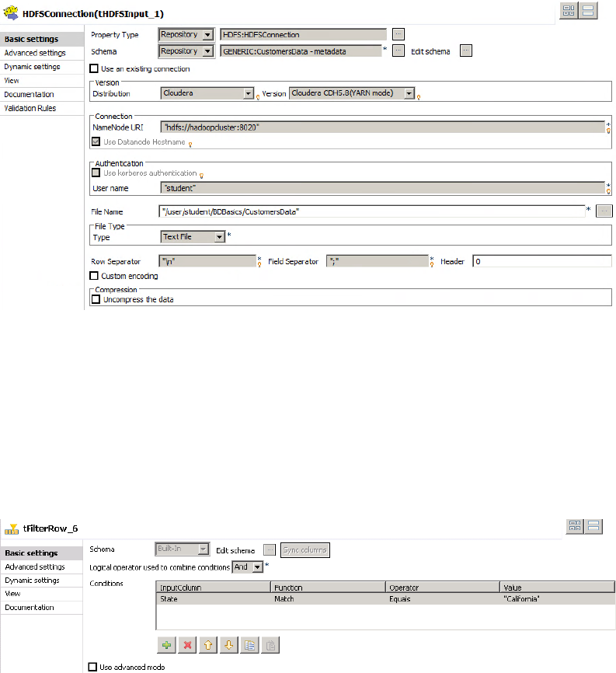Click the Match function cell
The height and width of the screenshot is (673, 616).
328,598
